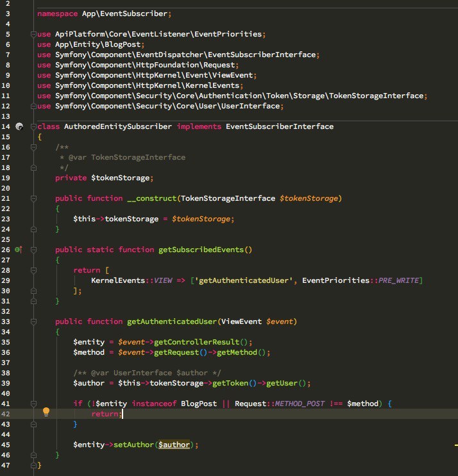The image size is (458, 476).
Task: Click the TokenStorageInterface import on line 11
Action: [x=376, y=96]
